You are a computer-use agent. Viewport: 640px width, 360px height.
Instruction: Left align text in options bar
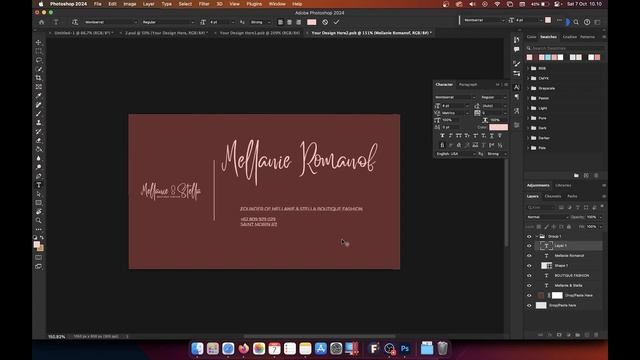[280, 22]
